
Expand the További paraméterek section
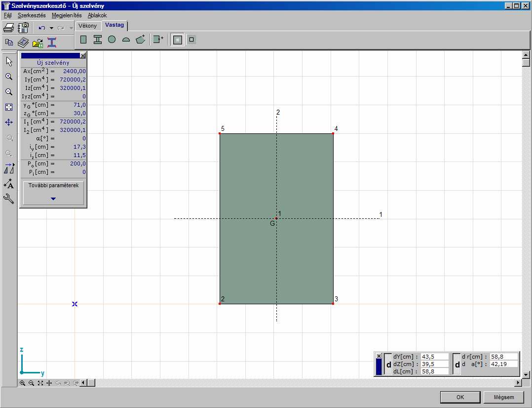pyautogui.click(x=53, y=193)
